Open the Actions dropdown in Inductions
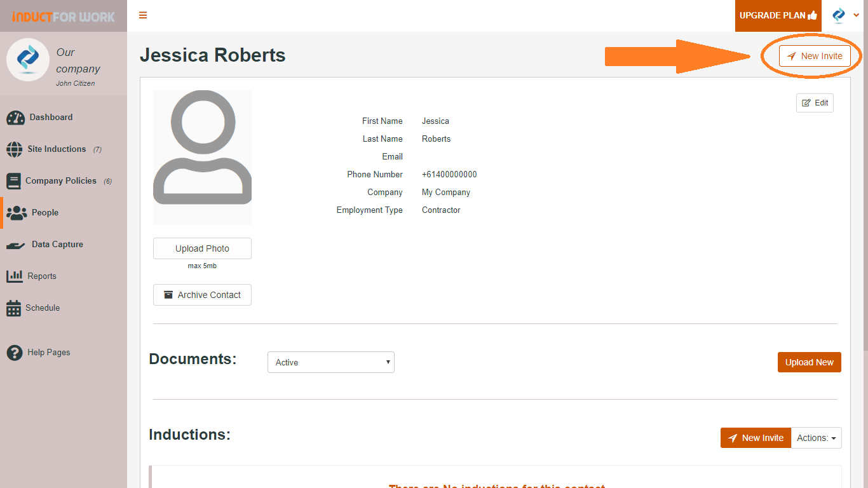The image size is (868, 488). tap(817, 438)
